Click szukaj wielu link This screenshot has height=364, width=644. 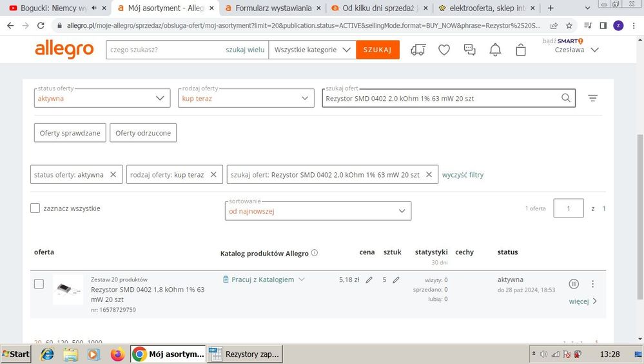point(245,50)
